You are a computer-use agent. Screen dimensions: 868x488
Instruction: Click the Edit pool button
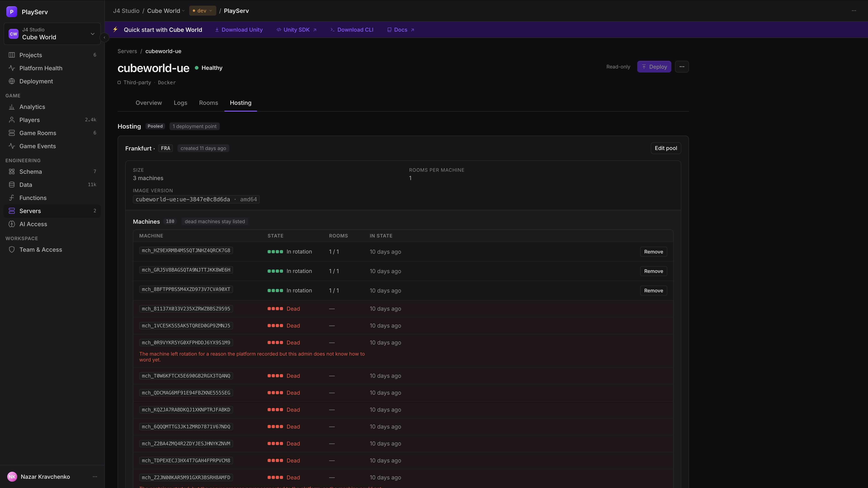click(x=665, y=148)
